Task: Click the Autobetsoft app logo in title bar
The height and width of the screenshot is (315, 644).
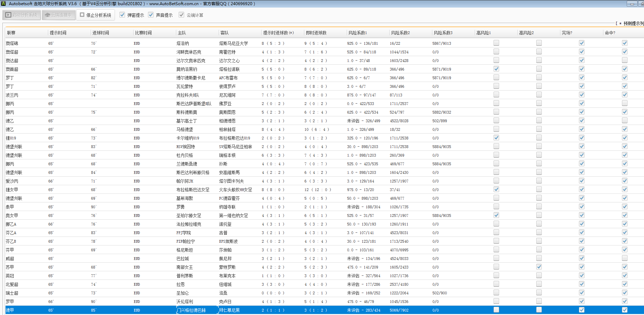Action: [x=3, y=4]
